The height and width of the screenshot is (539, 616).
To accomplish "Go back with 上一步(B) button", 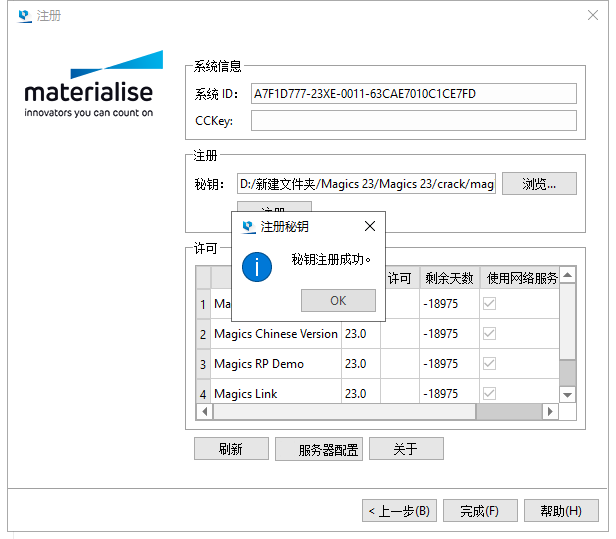I will (x=399, y=511).
